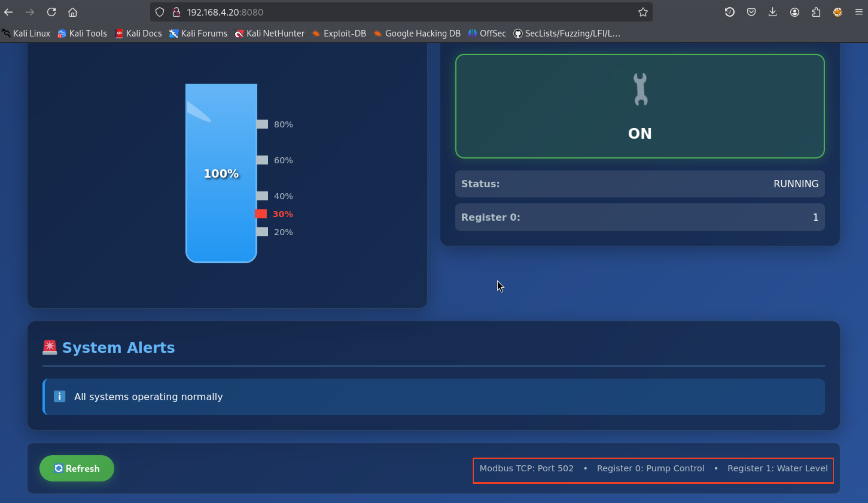Click the tracking protection shield icon

point(159,12)
